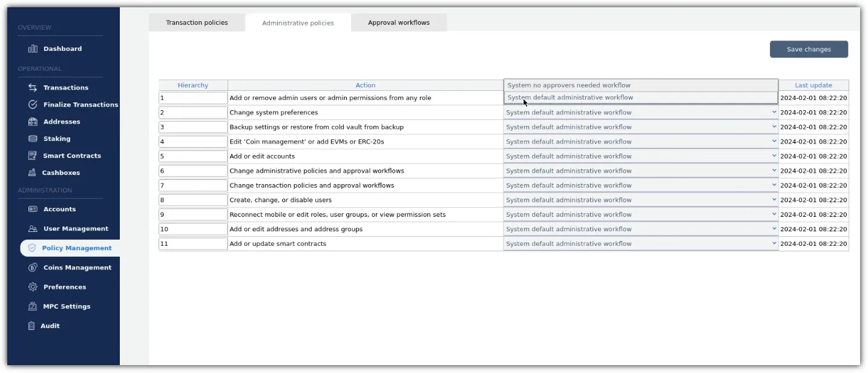Open workflow dropdown for Edit 'Coin management' row

[x=641, y=142]
